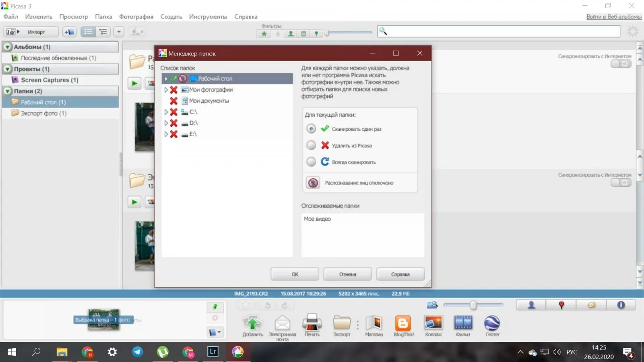Play slideshow for first folder
Viewport: 644px width, 362px height.
point(134,84)
